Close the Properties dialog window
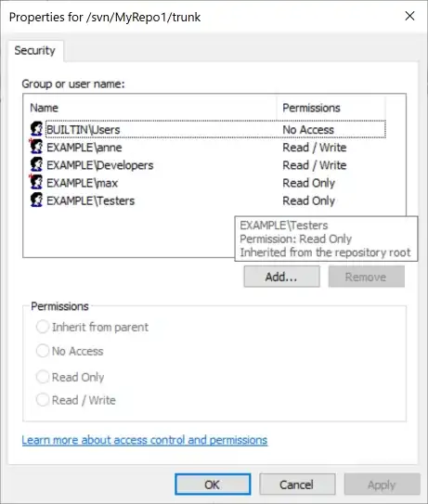 409,16
